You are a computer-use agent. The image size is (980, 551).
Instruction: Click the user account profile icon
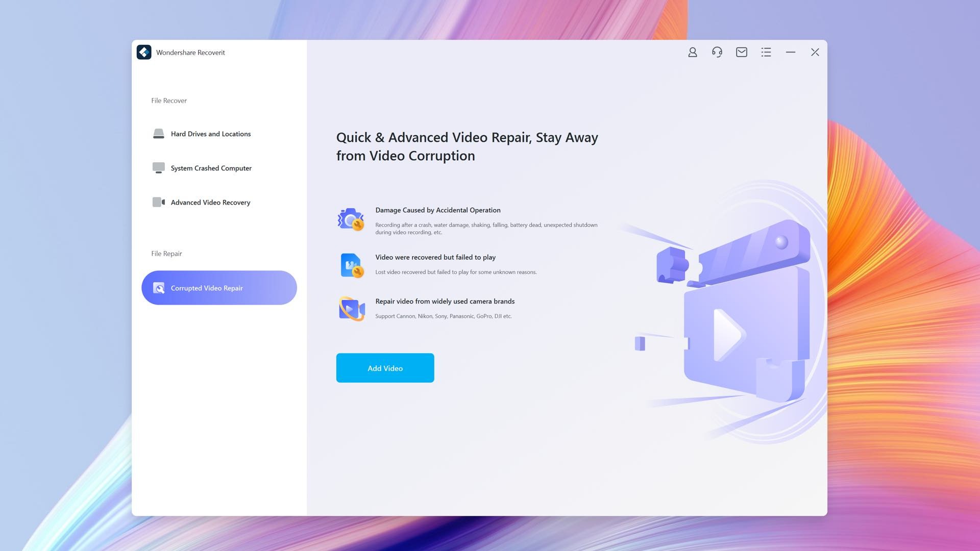pos(692,52)
